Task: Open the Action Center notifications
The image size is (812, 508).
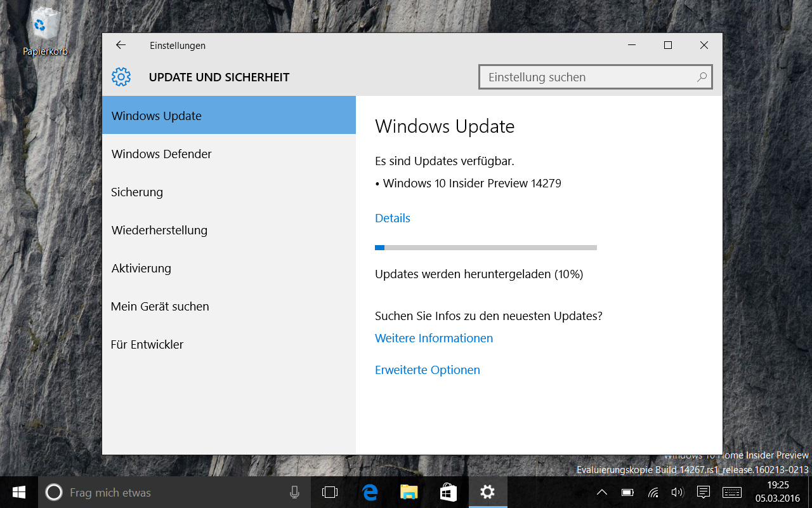Action: (703, 492)
